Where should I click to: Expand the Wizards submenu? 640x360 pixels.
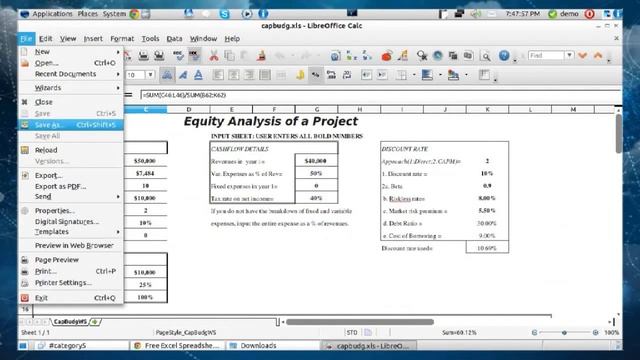70,88
